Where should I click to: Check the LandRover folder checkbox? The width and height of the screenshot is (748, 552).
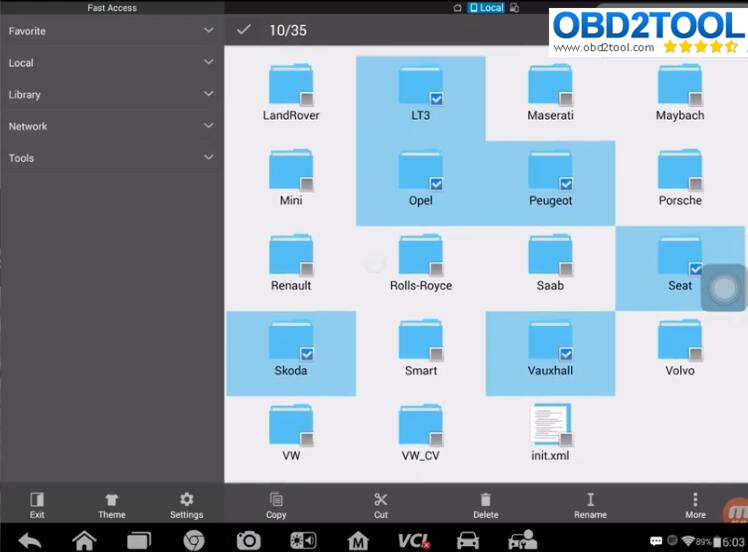click(x=307, y=99)
